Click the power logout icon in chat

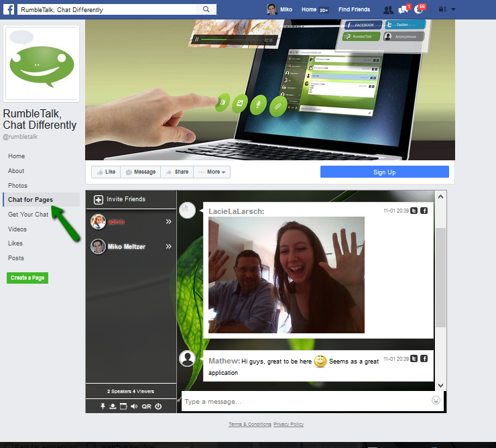[x=158, y=406]
